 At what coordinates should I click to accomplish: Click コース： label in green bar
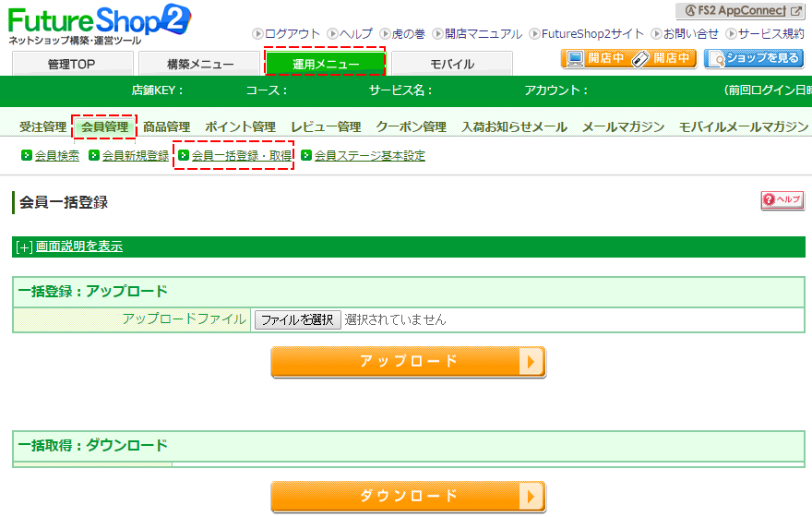[x=267, y=90]
